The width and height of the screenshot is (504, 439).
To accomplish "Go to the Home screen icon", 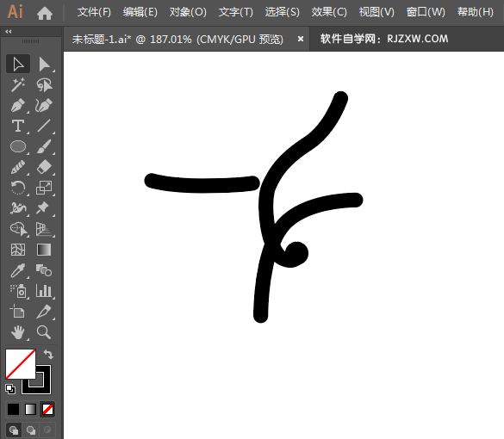I will pos(44,13).
